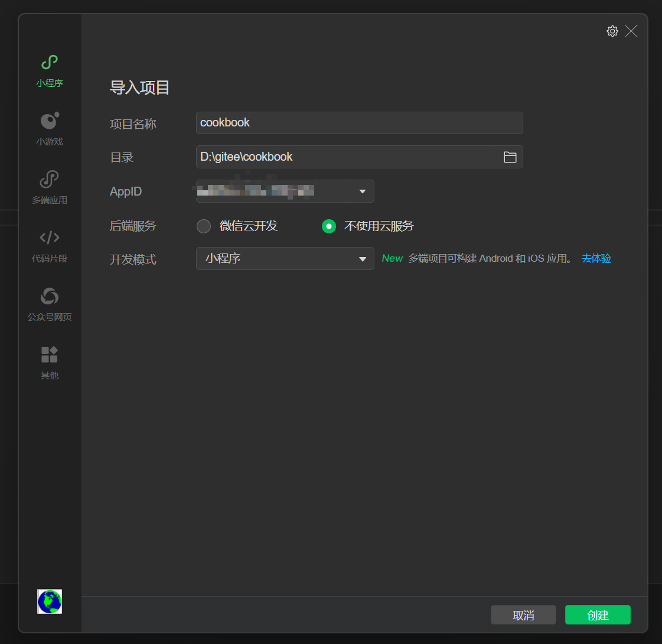Click the 导入项目 heading text

(x=140, y=88)
